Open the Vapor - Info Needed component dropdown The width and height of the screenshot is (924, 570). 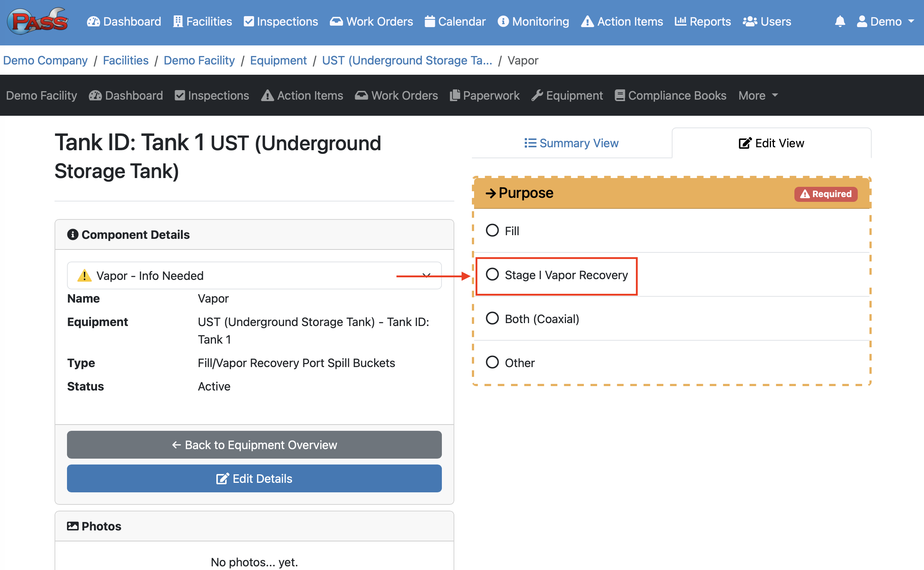pos(254,275)
